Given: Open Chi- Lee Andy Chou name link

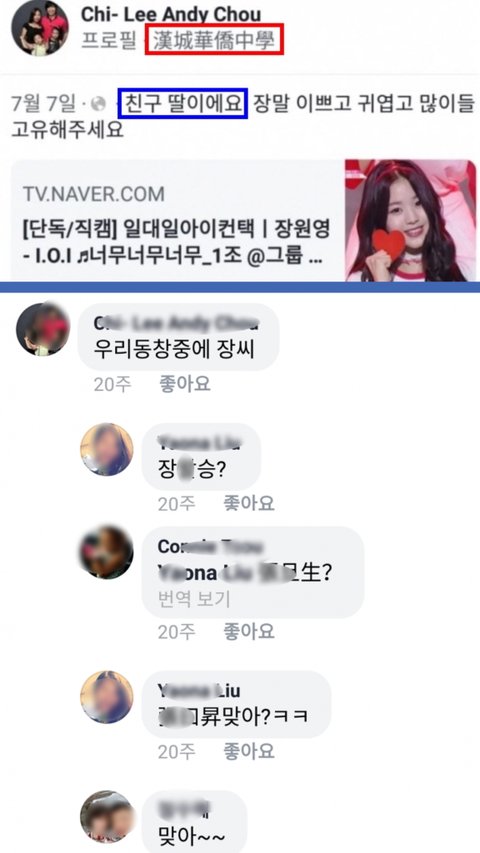Looking at the screenshot, I should [x=171, y=14].
